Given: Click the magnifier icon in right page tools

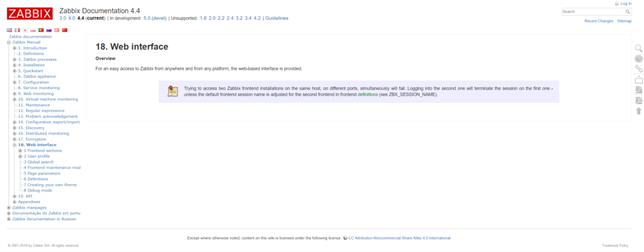Looking at the screenshot, I should [x=638, y=48].
